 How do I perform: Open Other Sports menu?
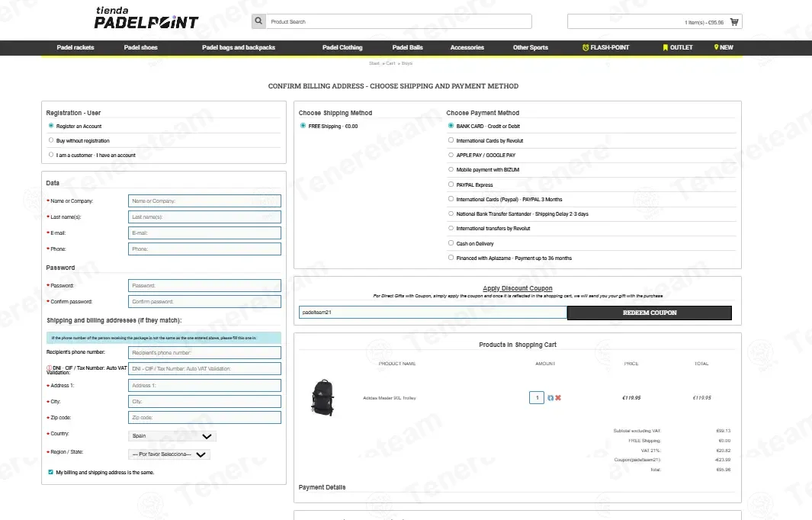pos(531,47)
